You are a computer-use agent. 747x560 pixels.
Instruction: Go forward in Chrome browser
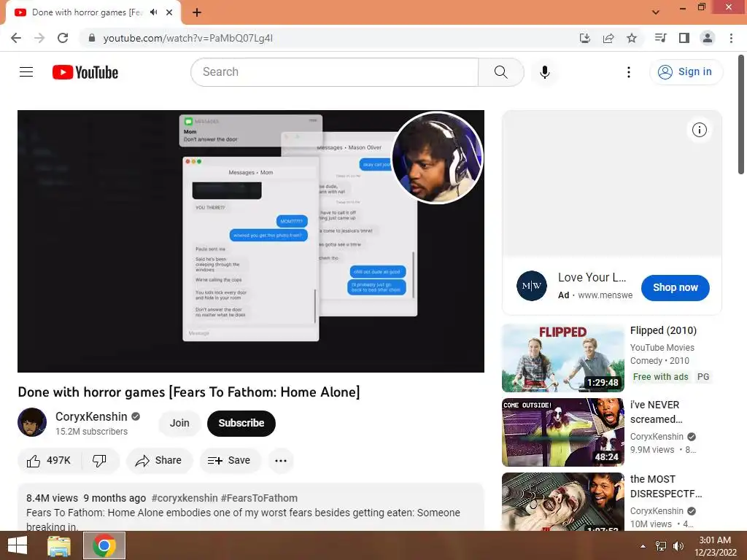(39, 38)
